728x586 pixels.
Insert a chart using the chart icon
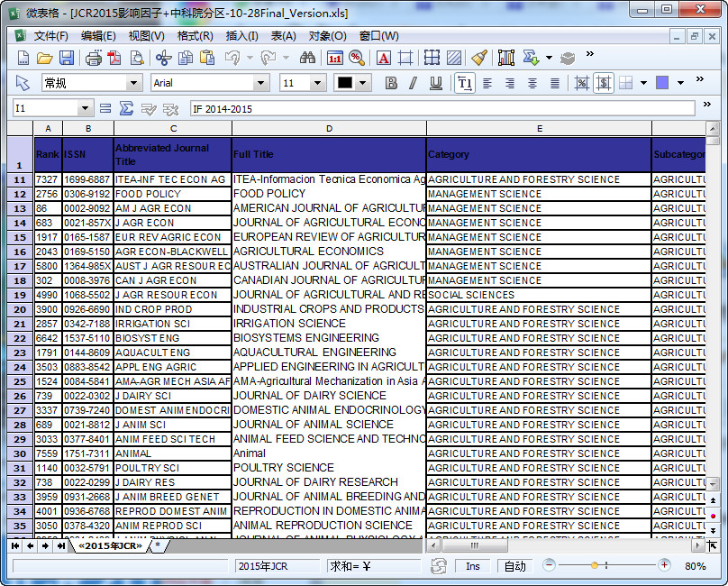[506, 58]
